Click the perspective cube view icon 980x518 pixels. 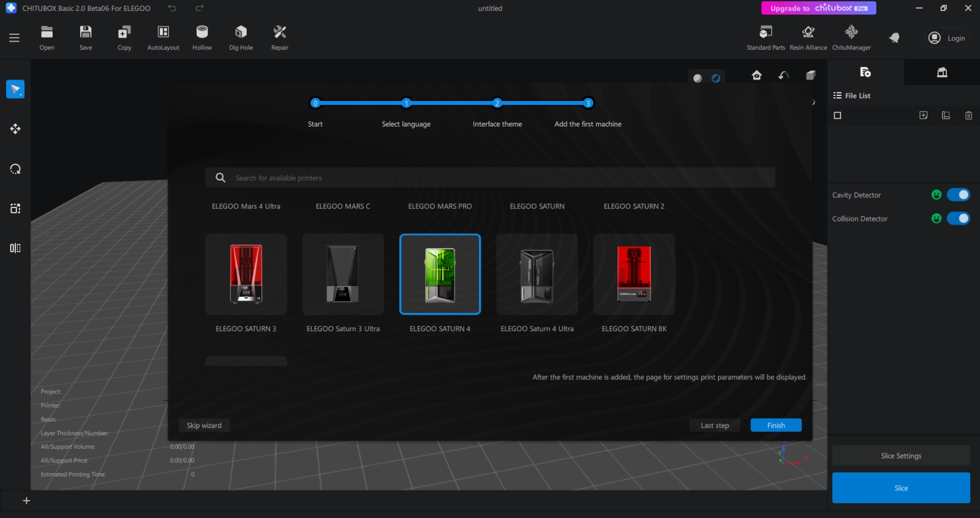pos(810,75)
